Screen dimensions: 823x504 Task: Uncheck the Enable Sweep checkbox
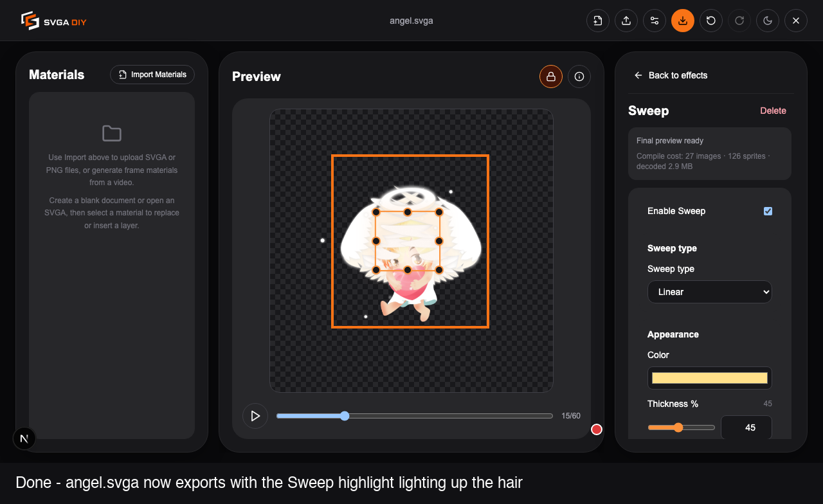pyautogui.click(x=768, y=211)
